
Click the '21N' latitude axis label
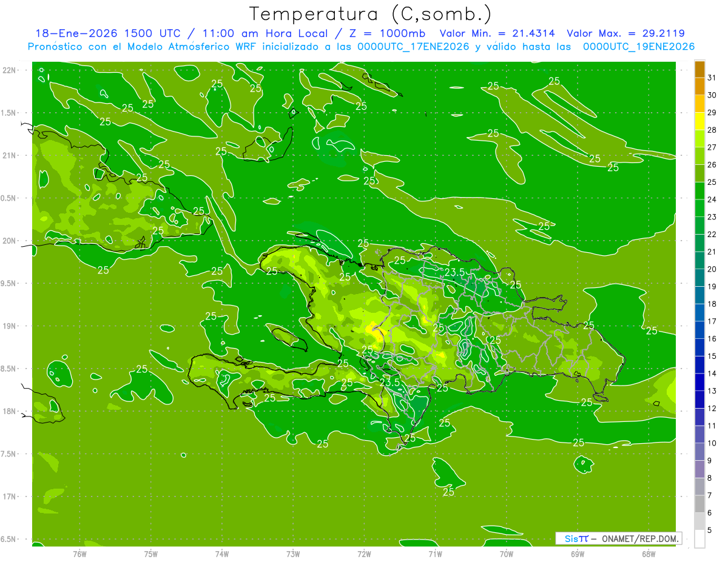(x=9, y=155)
